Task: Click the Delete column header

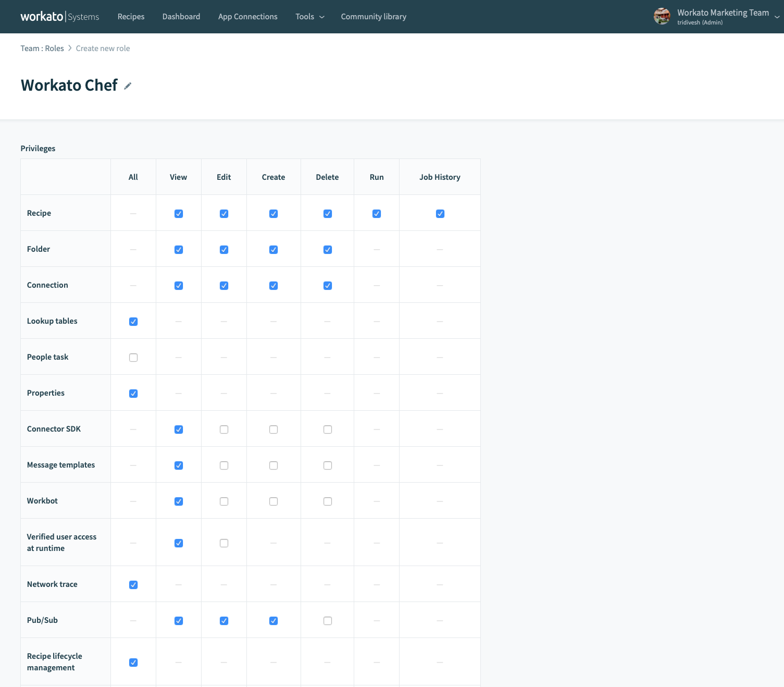Action: point(327,177)
